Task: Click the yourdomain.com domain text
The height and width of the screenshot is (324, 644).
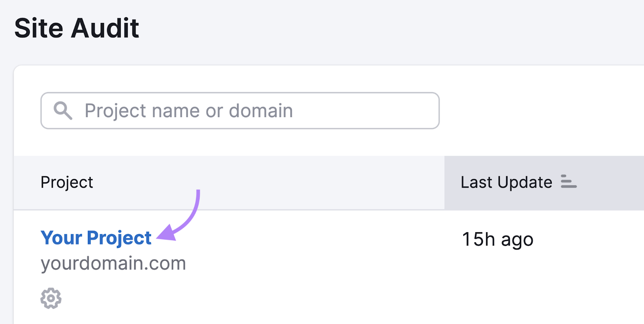Action: pos(113,264)
